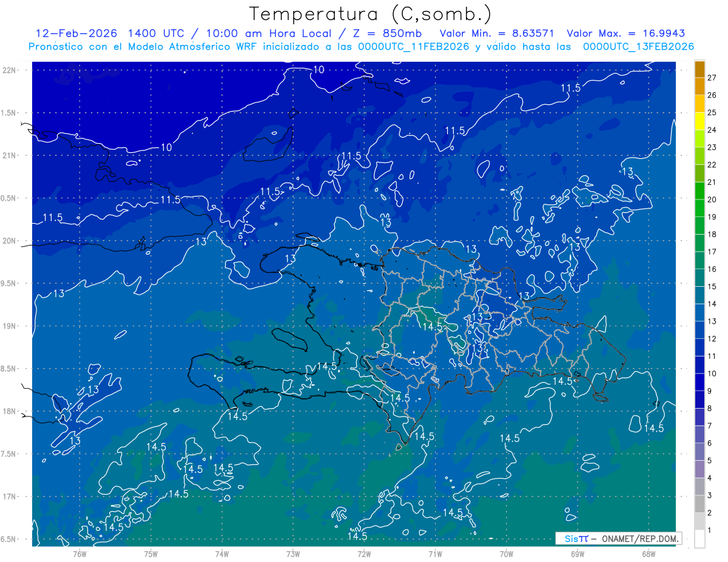728x562 pixels.
Task: Click the '71W' longitude axis label
Action: click(435, 554)
